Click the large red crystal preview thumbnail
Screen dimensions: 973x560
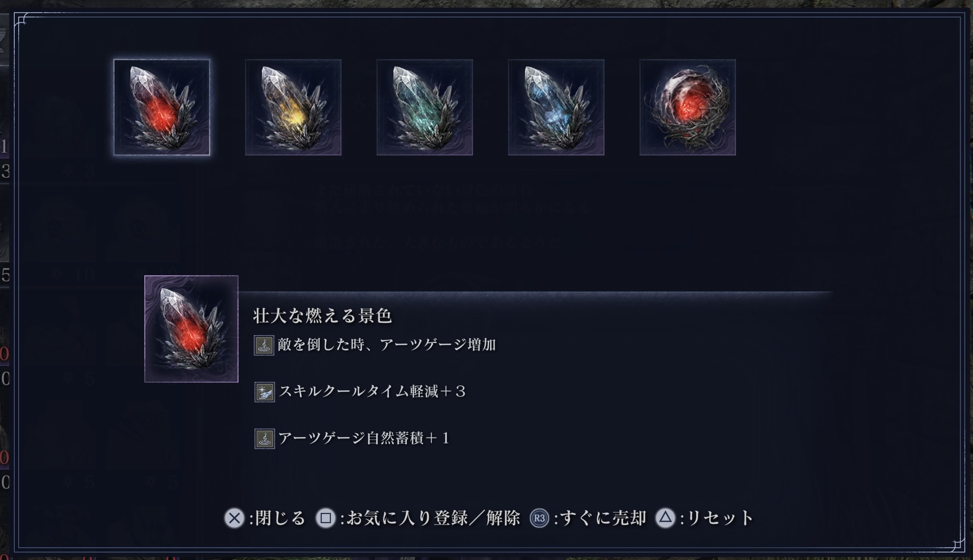click(x=191, y=329)
